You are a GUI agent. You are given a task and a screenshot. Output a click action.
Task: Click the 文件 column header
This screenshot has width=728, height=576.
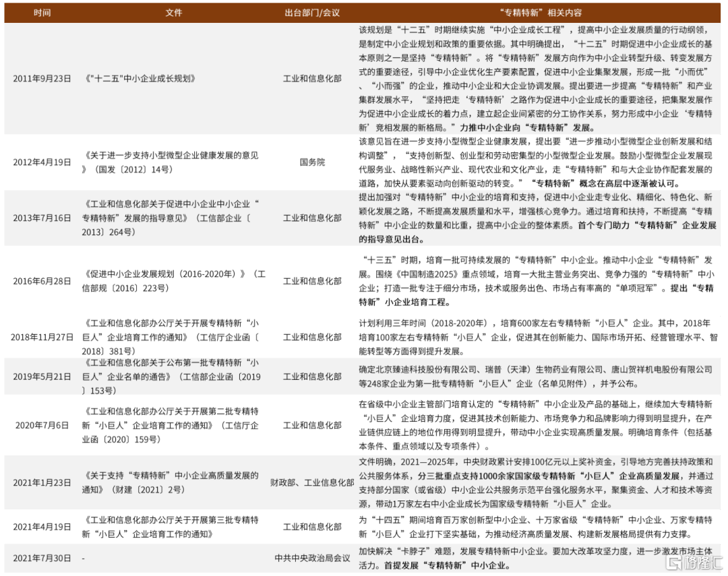(x=174, y=13)
